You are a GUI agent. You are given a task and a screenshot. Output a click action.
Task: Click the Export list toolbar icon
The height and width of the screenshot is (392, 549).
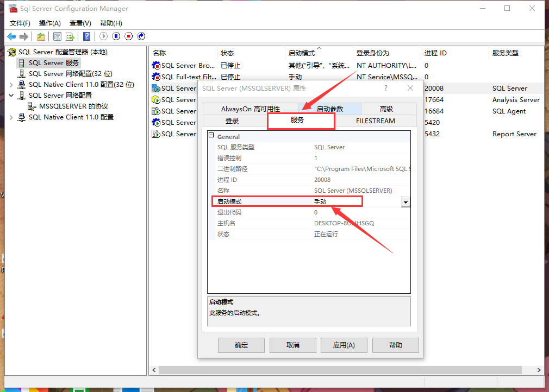[x=70, y=36]
